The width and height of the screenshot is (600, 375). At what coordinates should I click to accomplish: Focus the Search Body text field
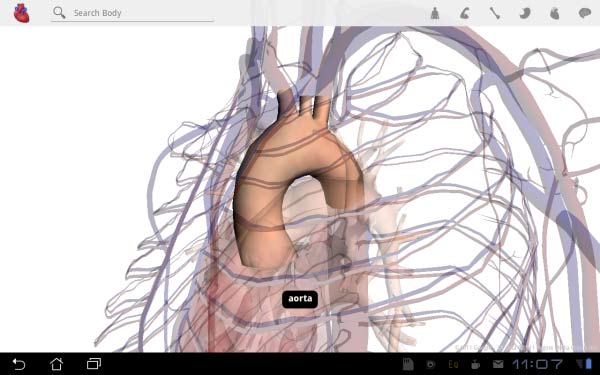pos(132,13)
